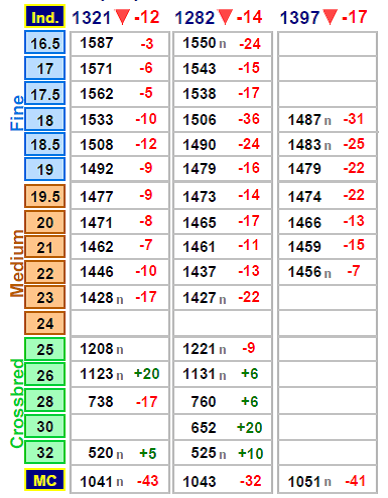Click the red down arrow beside 1397

330,17
